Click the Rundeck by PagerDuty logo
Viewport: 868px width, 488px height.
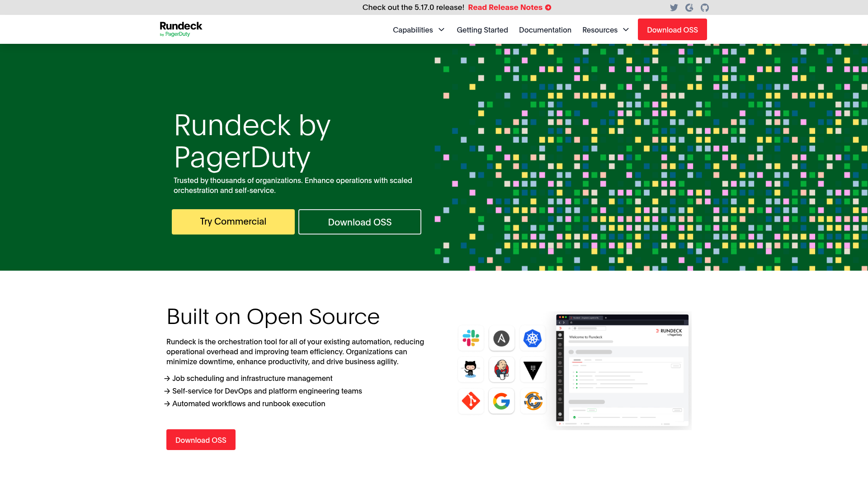(181, 28)
